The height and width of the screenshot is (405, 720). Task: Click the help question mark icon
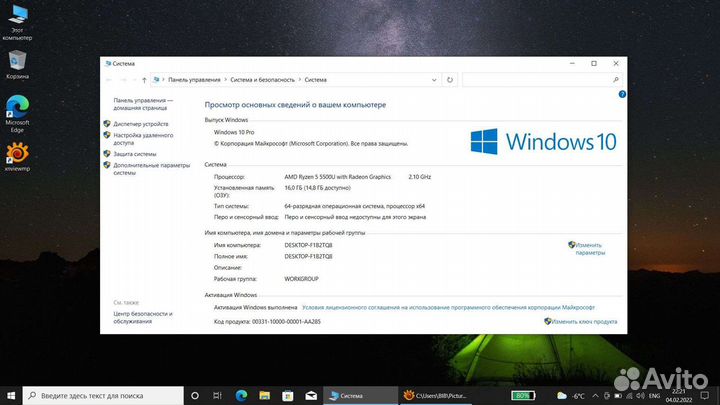click(x=622, y=94)
